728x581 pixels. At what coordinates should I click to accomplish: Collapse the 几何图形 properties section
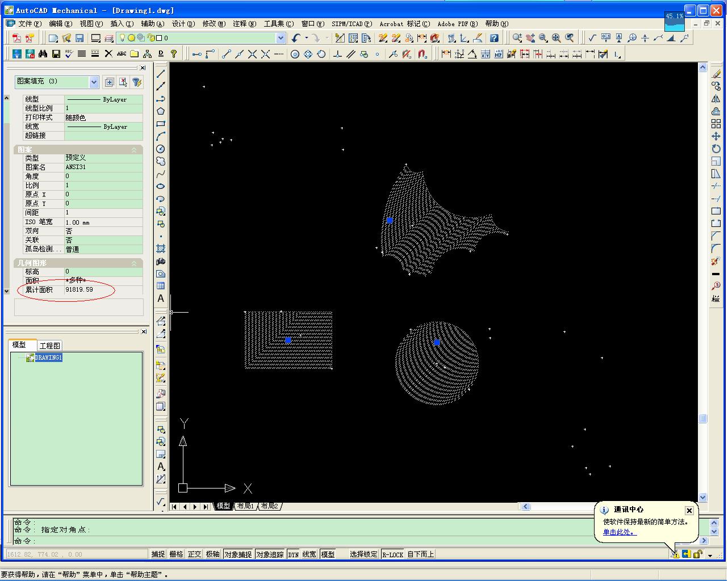pyautogui.click(x=134, y=263)
